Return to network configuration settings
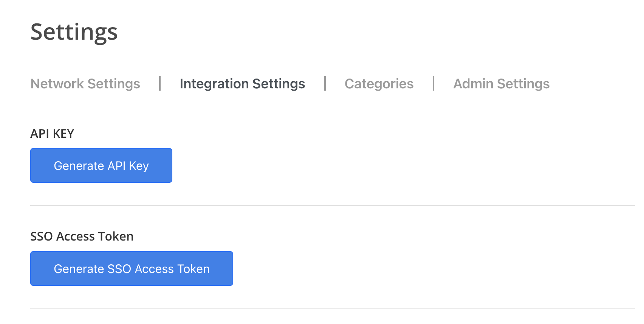644x324 pixels. [x=85, y=84]
